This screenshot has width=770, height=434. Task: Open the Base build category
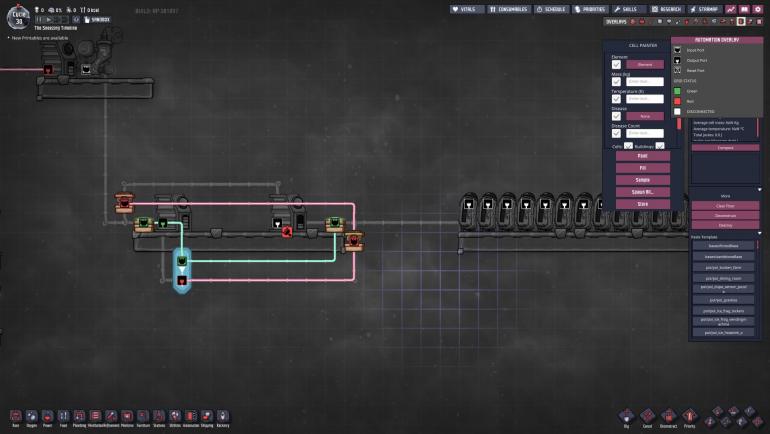15,415
